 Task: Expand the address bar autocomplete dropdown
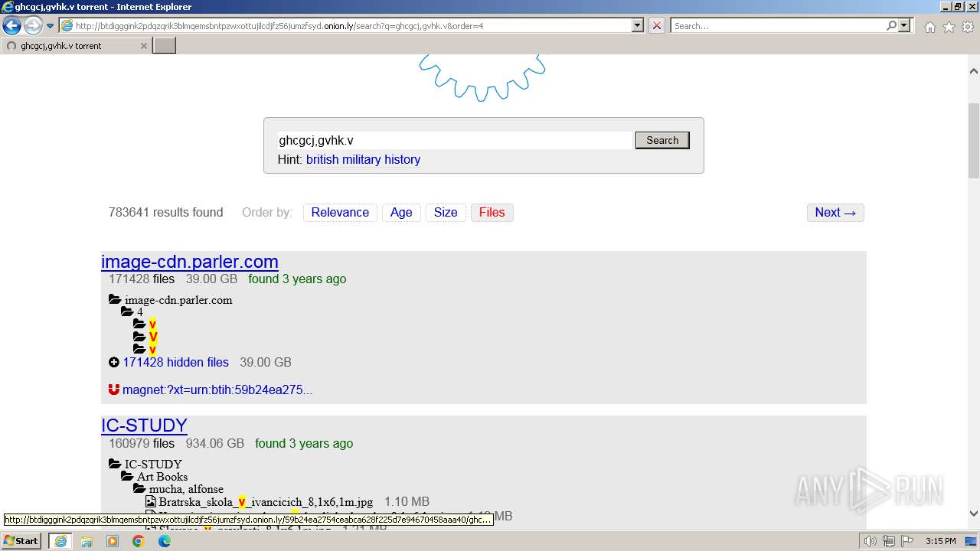click(x=637, y=25)
